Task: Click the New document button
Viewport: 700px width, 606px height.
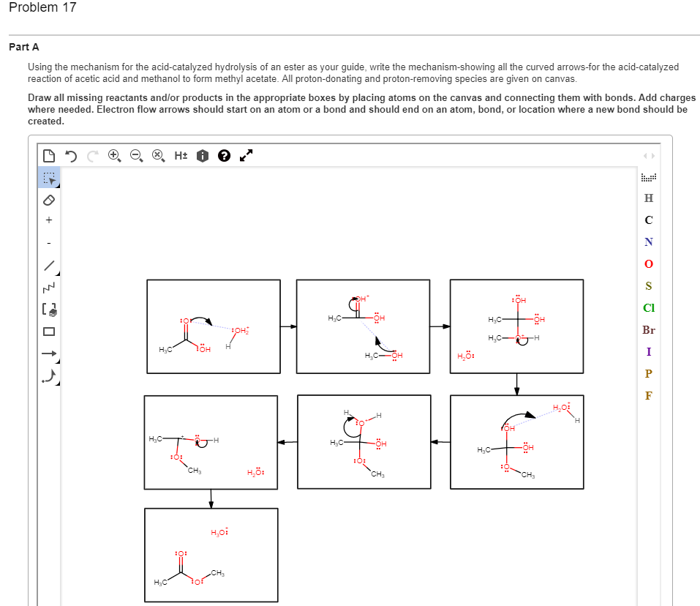Action: click(48, 155)
